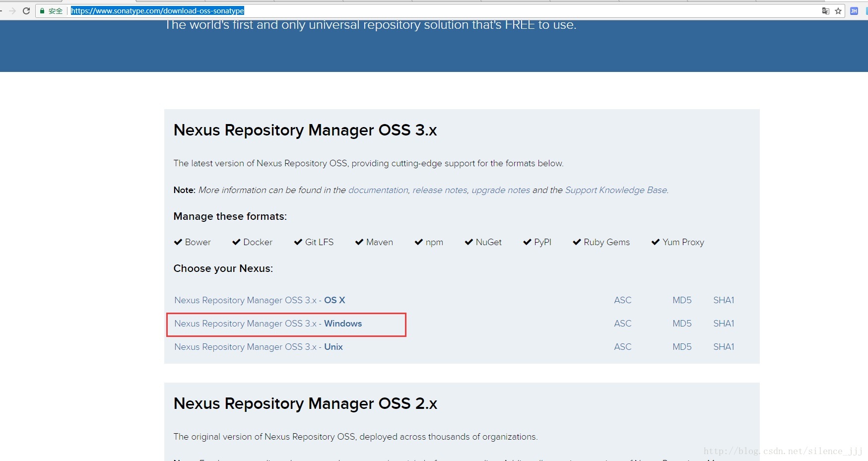Click the 'Manage these formats:' heading
Screen dimensions: 868x461
tap(230, 216)
